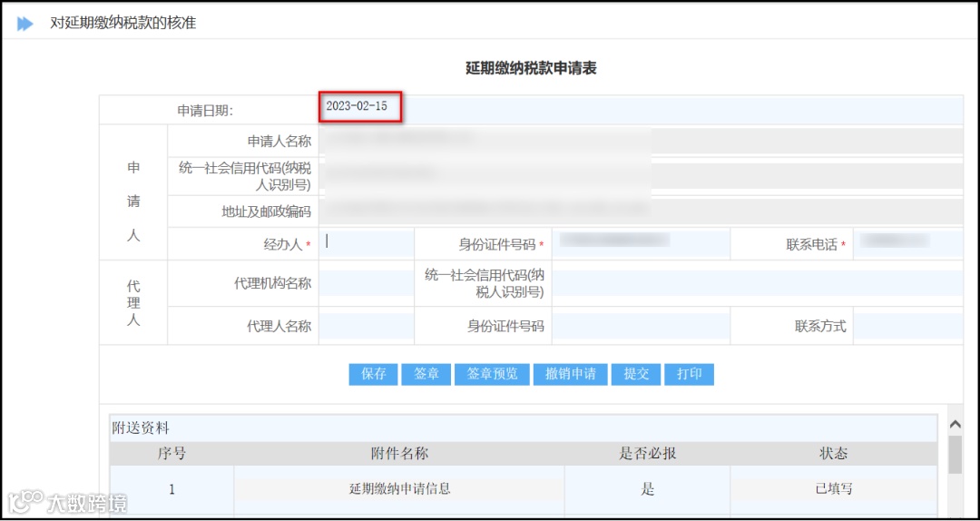Image resolution: width=980 pixels, height=521 pixels.
Task: Click 撤销申请 to withdraw application
Action: 571,375
